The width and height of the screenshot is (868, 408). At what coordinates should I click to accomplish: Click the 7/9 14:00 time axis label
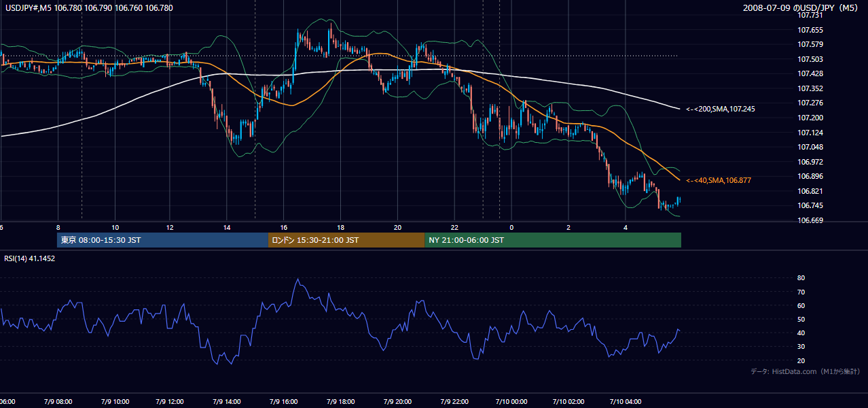click(228, 402)
